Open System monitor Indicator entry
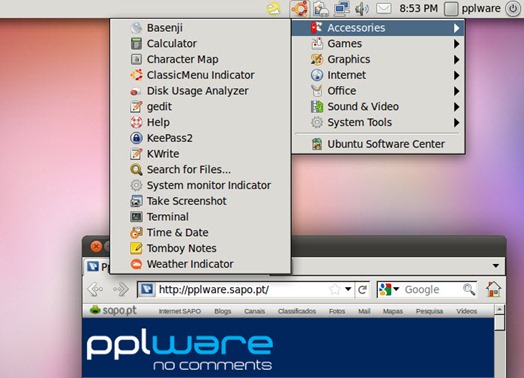Screen dimensions: 524x378 201,185
